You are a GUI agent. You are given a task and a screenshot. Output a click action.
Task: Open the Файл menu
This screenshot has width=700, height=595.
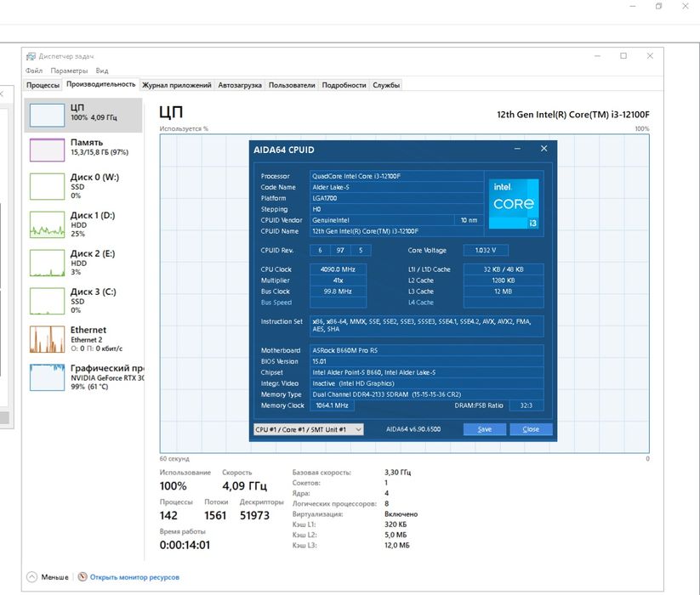[34, 71]
